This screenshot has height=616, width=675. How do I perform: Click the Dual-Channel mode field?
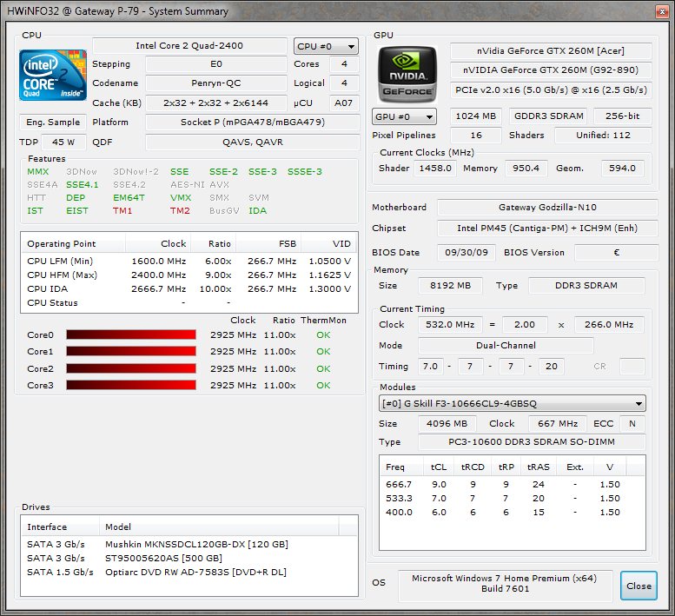tap(506, 345)
